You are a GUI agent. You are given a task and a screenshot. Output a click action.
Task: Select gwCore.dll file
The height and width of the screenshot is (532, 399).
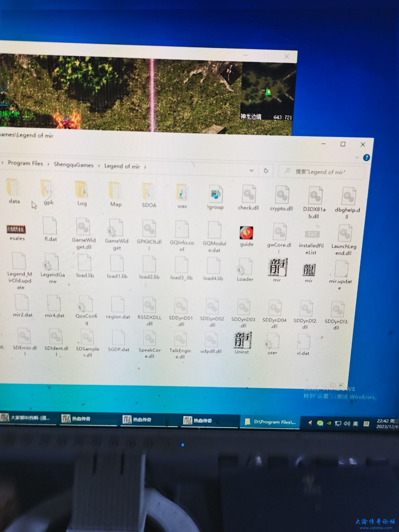click(x=279, y=239)
